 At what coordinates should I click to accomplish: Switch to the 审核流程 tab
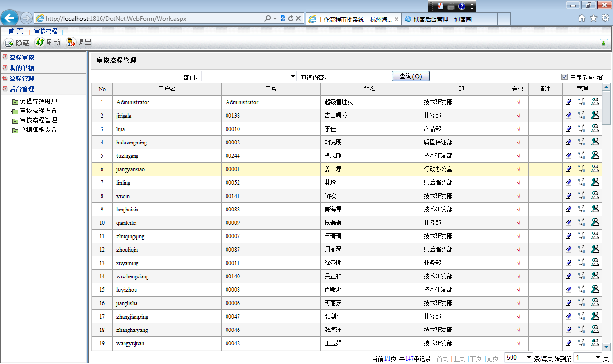(x=45, y=31)
